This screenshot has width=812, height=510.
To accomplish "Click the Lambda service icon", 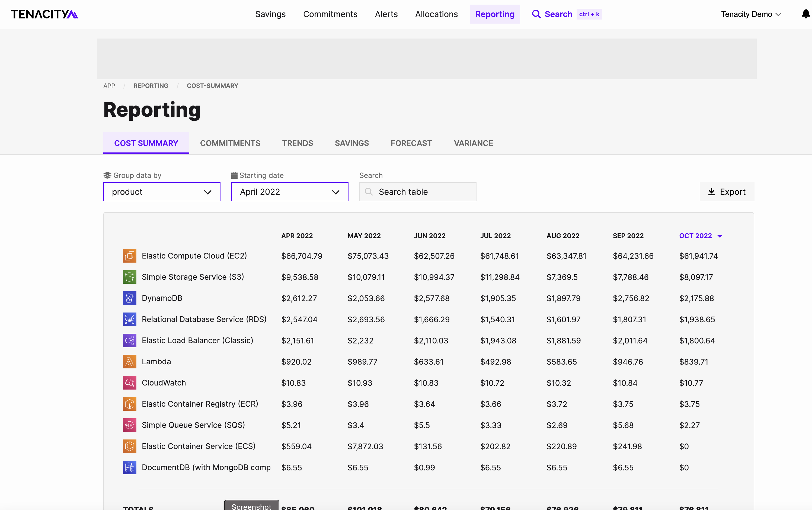I will (x=129, y=362).
